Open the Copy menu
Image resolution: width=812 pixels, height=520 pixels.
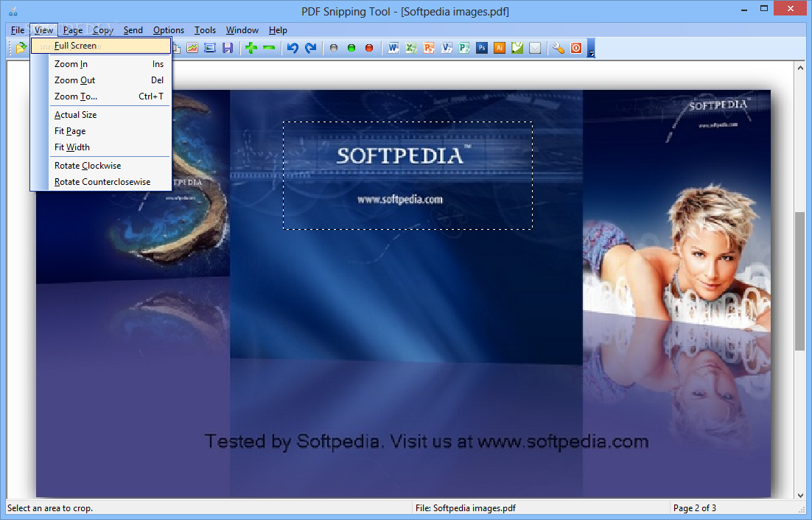(103, 30)
